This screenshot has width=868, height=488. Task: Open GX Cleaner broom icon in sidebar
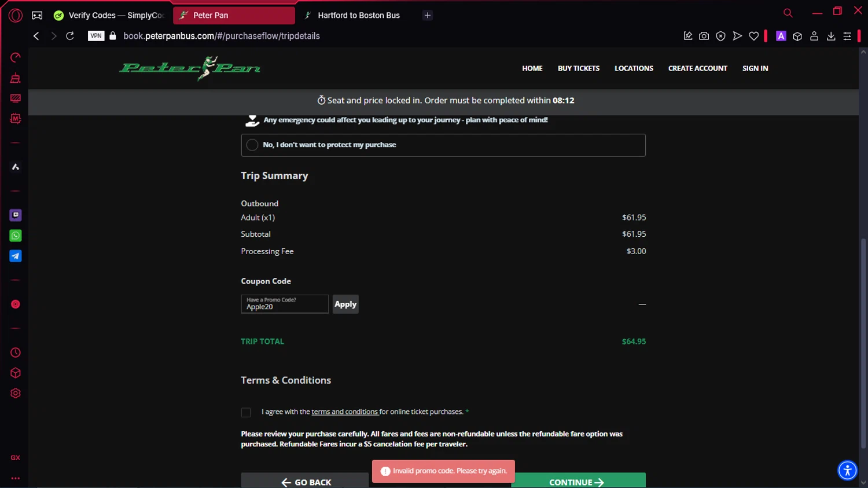pyautogui.click(x=16, y=78)
